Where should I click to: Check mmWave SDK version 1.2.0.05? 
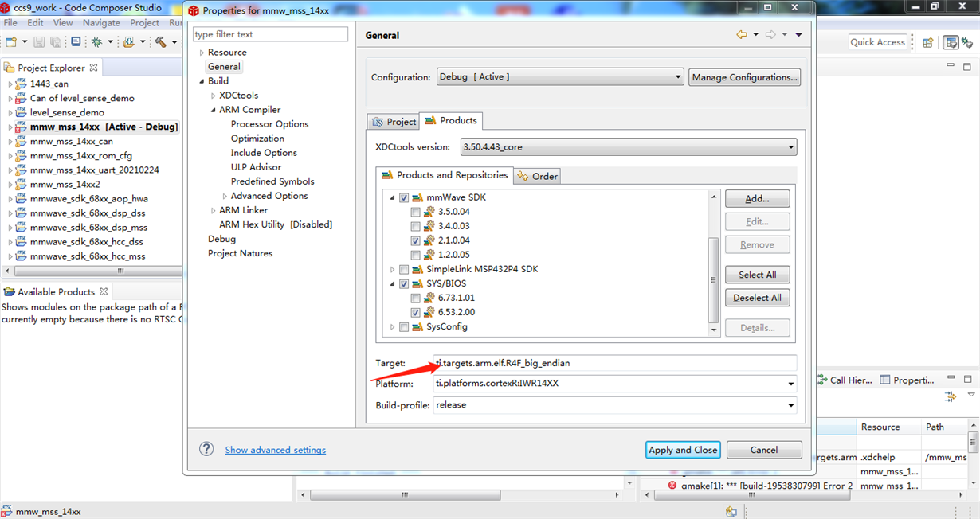tap(415, 255)
